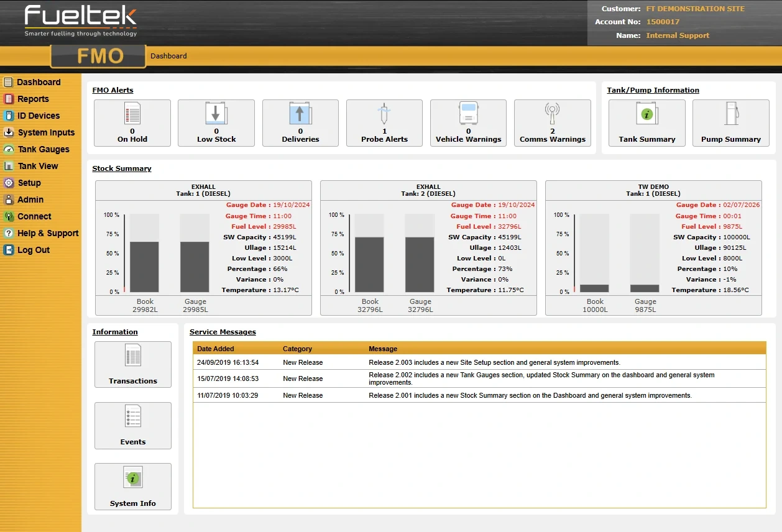Select the 24/09/2019 16:13:54 service message row
782x532 pixels.
point(479,362)
